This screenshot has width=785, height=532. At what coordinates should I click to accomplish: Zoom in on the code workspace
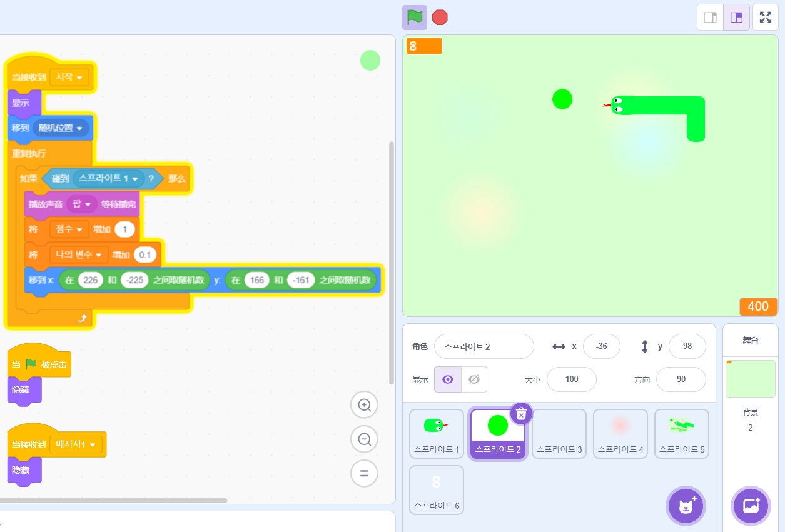click(x=364, y=405)
